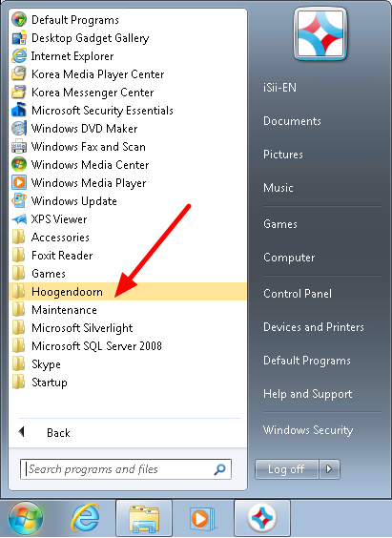
Task: Click the Log off button
Action: (287, 469)
